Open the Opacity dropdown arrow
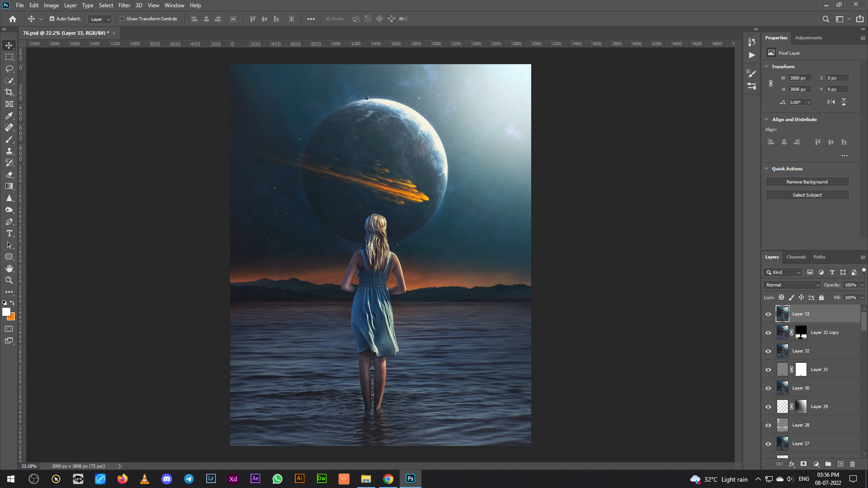 coord(862,285)
